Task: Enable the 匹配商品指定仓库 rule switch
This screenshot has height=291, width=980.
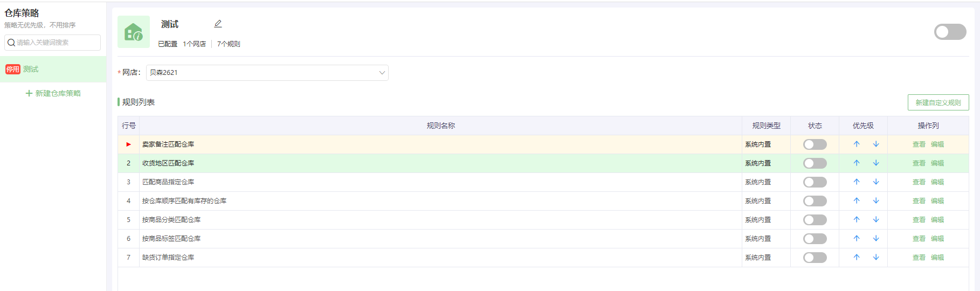Action: pos(815,182)
